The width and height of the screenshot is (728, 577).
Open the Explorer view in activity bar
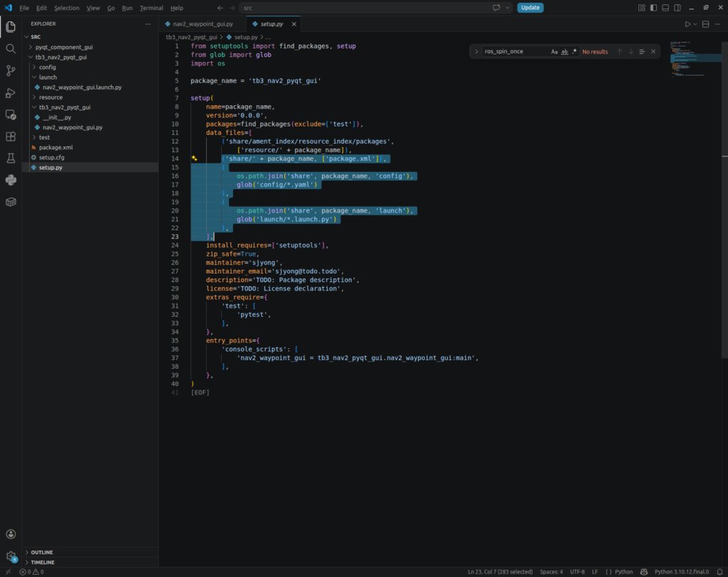click(11, 27)
